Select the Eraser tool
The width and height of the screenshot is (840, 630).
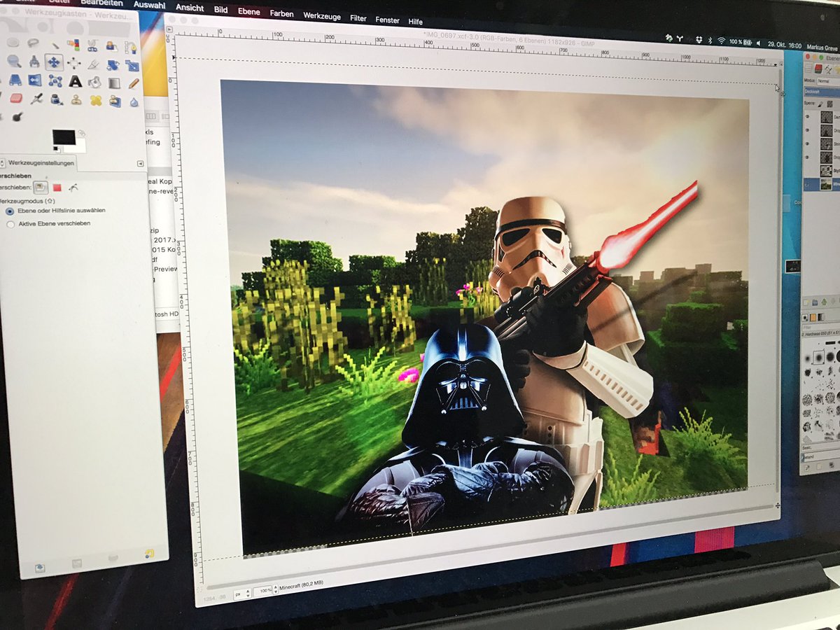[15, 98]
